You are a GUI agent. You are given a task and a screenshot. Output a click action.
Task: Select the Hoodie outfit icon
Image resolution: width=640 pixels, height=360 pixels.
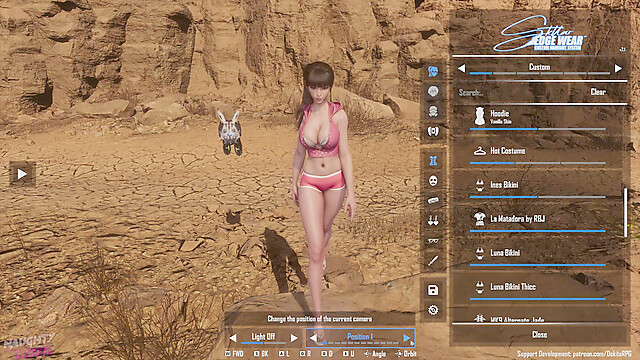480,116
